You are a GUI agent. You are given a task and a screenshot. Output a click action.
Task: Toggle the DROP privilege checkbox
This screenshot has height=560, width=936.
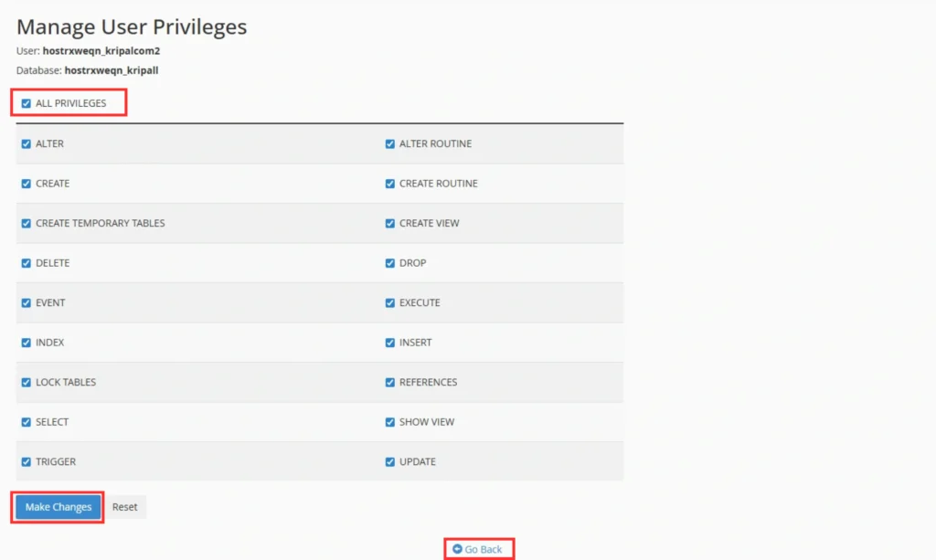coord(389,263)
